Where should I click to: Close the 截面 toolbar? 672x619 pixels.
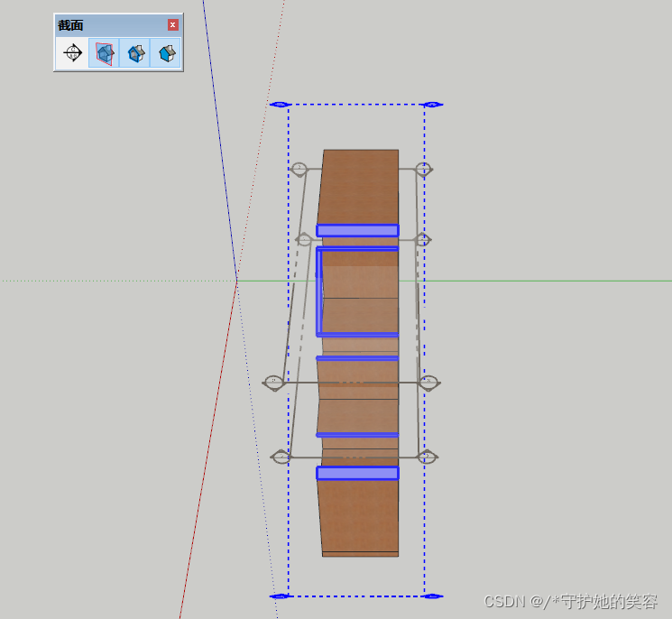(x=172, y=25)
